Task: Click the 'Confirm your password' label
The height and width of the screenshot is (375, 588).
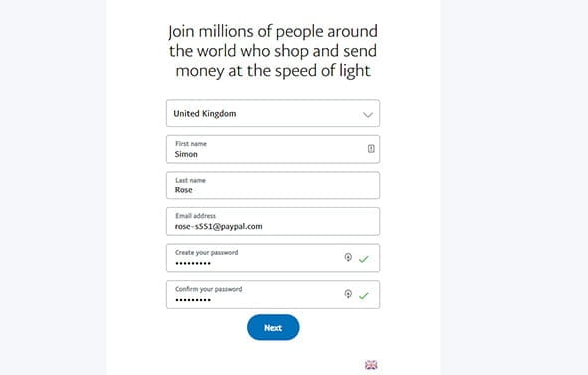Action: pyautogui.click(x=209, y=289)
